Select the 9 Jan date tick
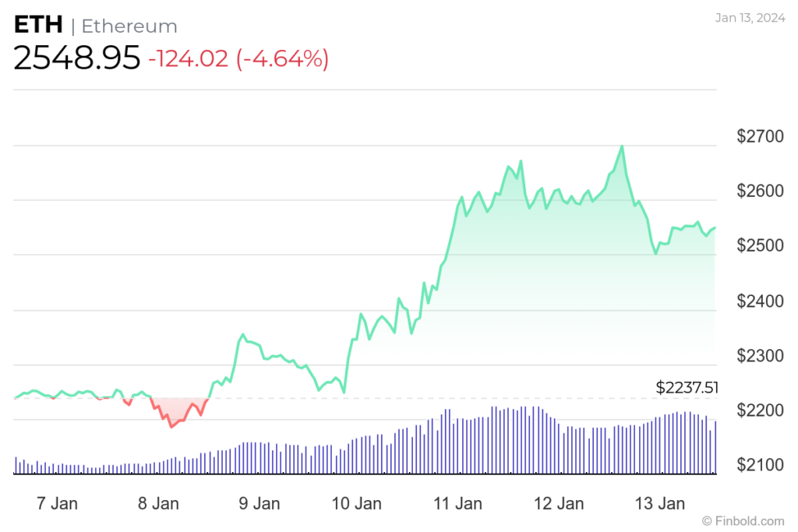 (259, 503)
